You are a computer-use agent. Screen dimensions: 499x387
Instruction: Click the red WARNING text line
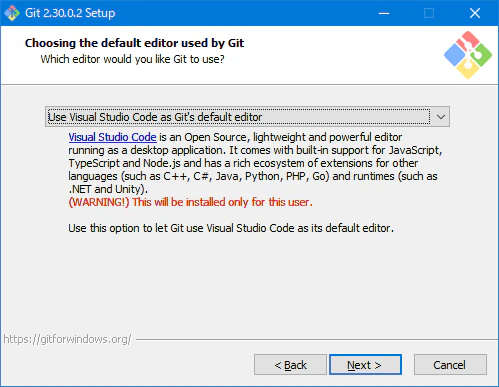click(x=191, y=202)
